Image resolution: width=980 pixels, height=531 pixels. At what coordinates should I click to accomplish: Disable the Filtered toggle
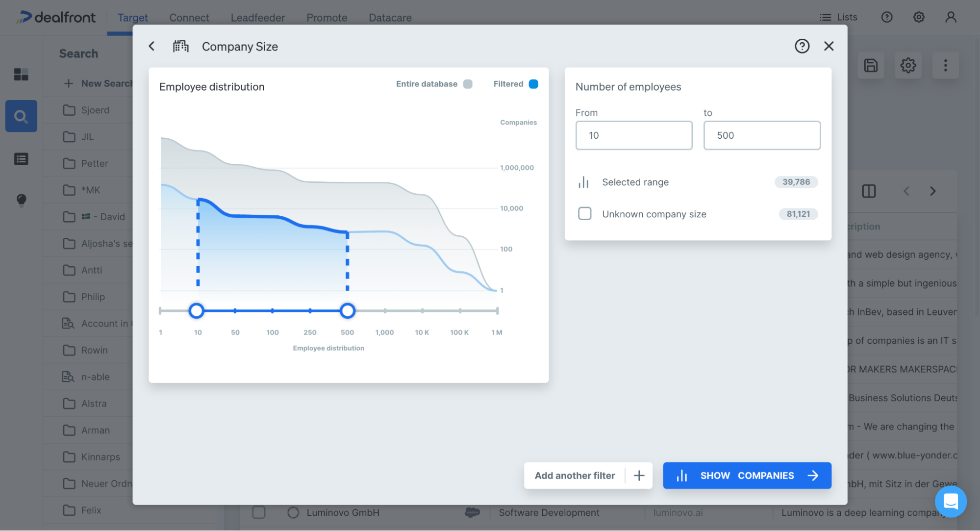[533, 84]
